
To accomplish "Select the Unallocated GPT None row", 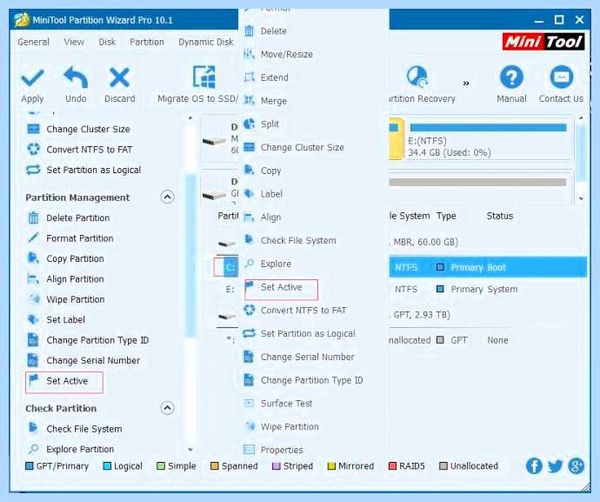I will pyautogui.click(x=488, y=340).
